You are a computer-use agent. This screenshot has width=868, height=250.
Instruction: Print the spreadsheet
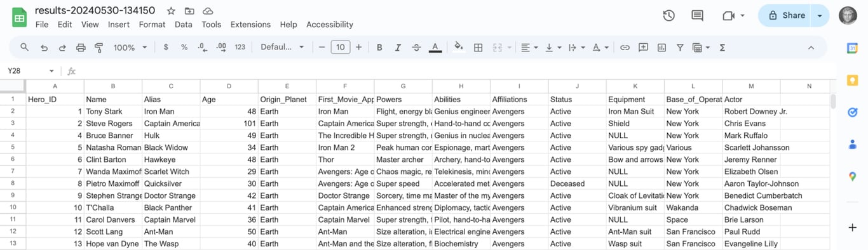click(x=81, y=48)
